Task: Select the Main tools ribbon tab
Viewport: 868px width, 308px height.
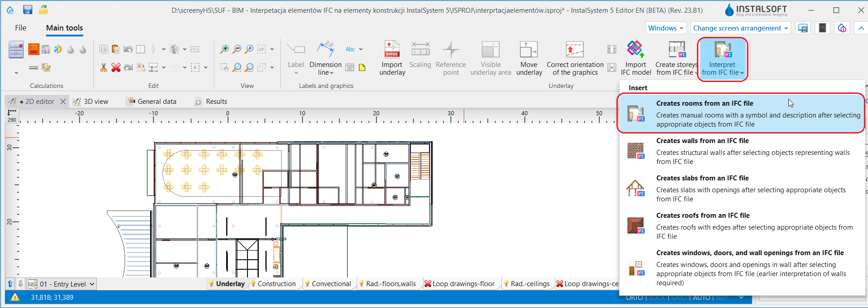Action: point(65,28)
